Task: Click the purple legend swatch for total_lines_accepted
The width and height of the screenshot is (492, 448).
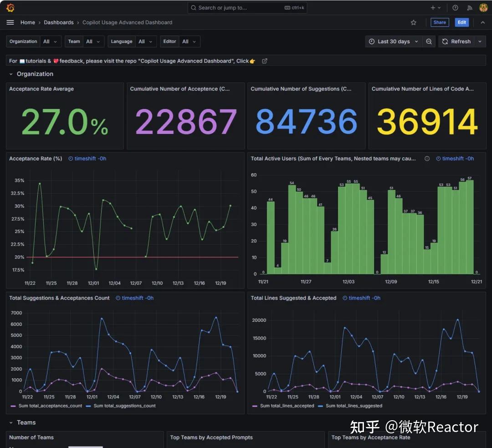Action: 254,406
